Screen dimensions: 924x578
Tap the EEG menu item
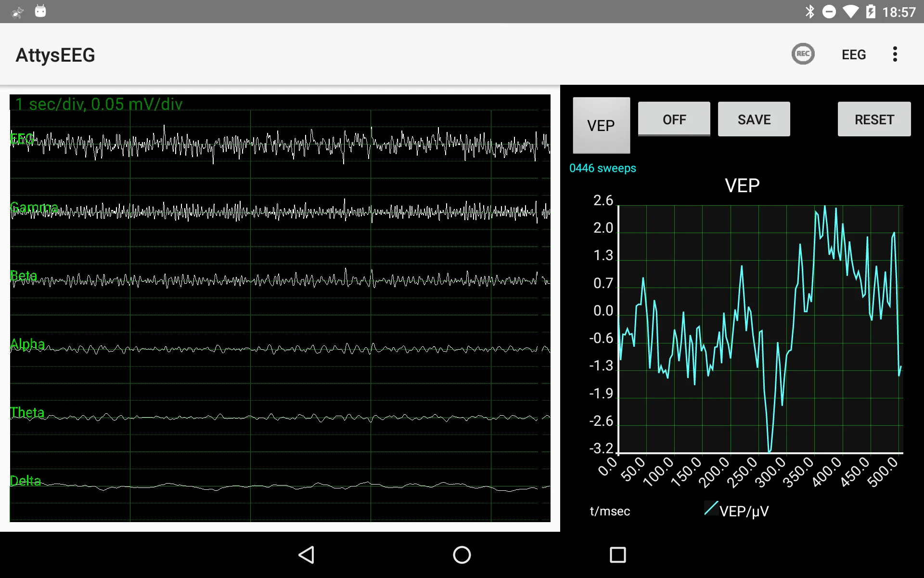click(853, 54)
